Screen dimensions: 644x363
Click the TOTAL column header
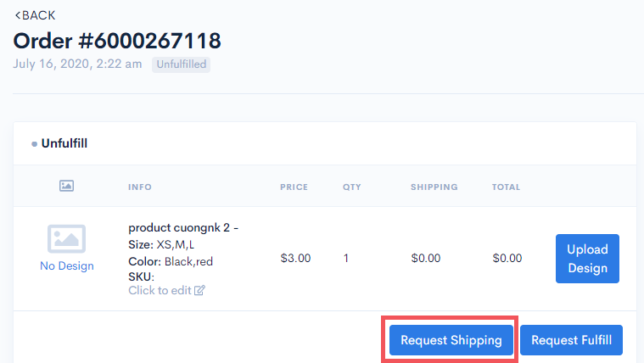506,187
